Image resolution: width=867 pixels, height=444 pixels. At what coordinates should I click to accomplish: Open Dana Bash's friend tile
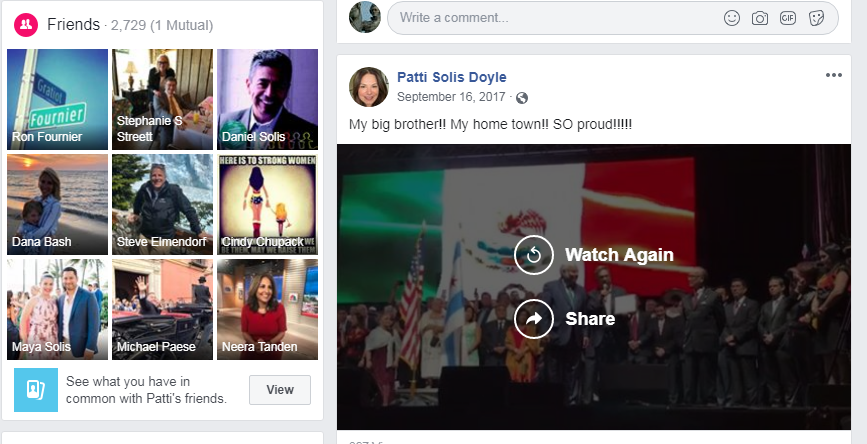(x=58, y=205)
